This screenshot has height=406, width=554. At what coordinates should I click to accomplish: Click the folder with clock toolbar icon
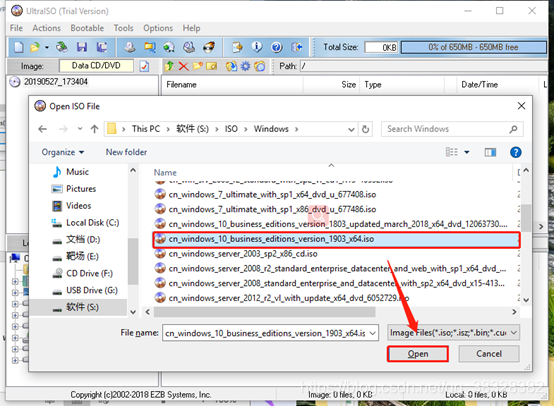click(260, 66)
